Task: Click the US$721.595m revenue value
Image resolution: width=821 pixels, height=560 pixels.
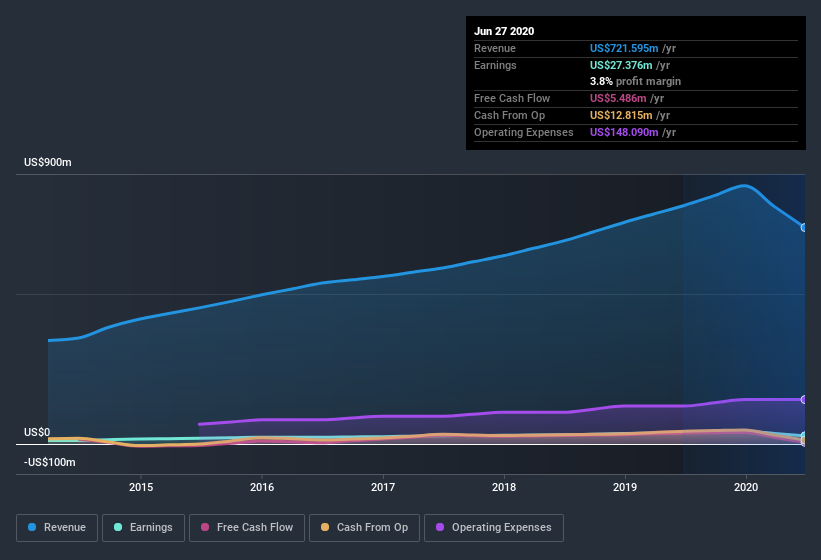Action: (x=624, y=48)
